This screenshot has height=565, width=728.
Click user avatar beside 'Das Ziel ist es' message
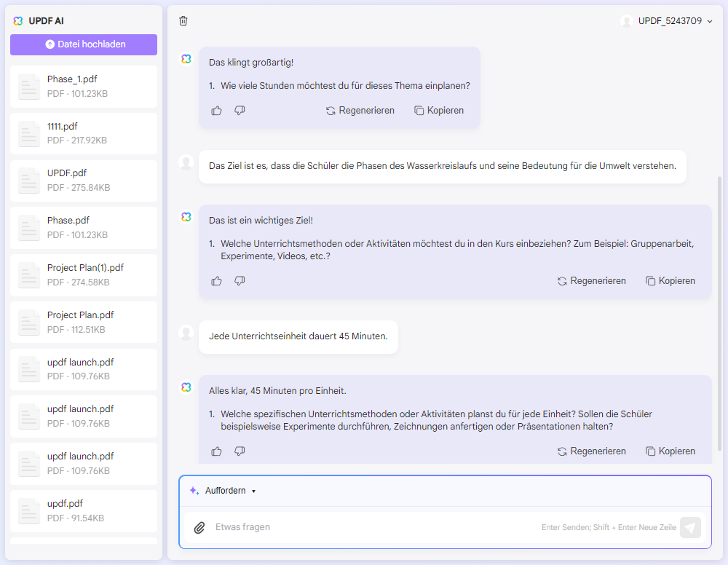tap(186, 162)
